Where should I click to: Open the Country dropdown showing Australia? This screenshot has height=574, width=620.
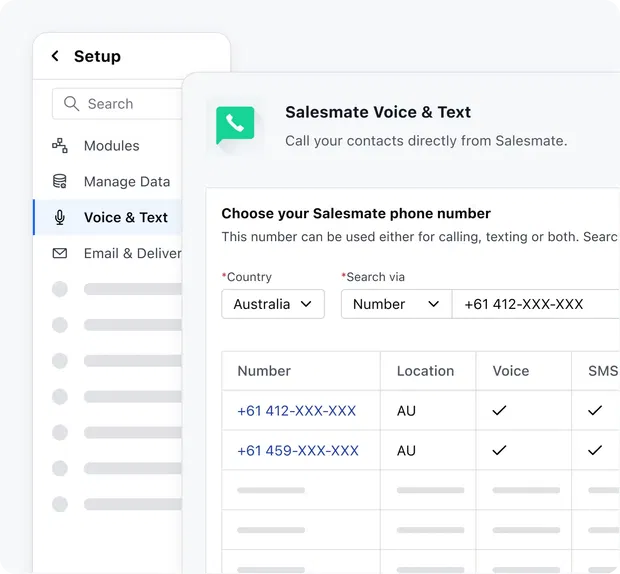273,304
